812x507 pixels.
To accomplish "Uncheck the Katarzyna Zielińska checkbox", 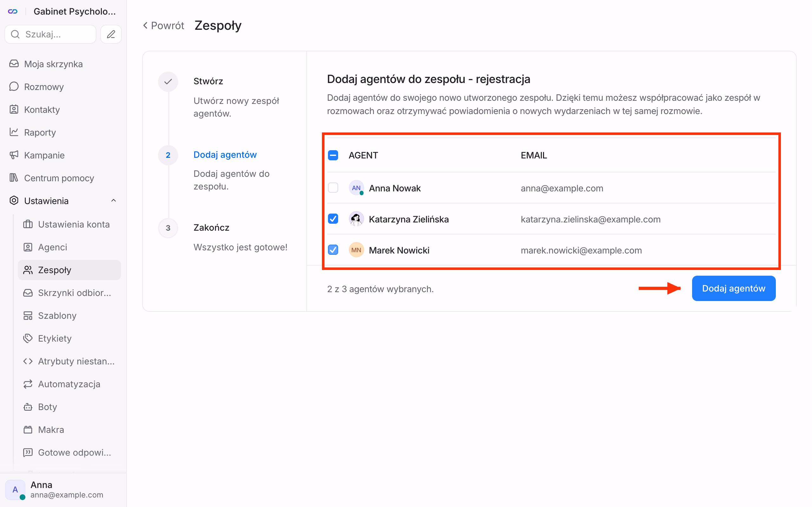I will coord(333,219).
